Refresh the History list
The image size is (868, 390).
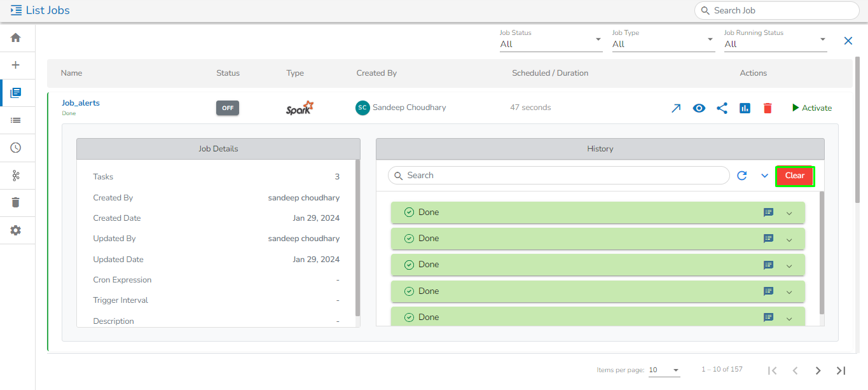[x=741, y=176]
